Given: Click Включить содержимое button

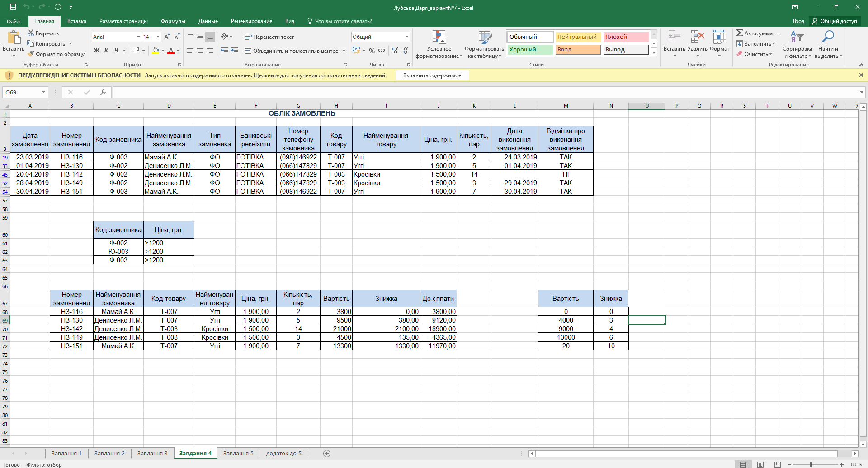Looking at the screenshot, I should [432, 75].
